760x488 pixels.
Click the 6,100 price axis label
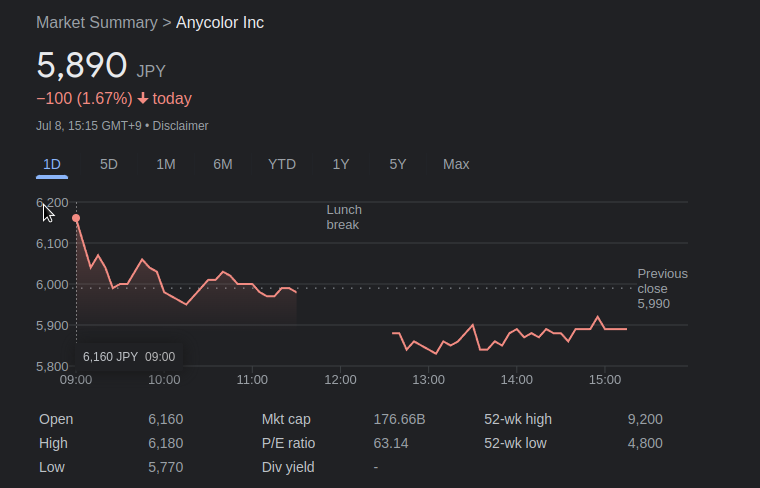point(52,244)
